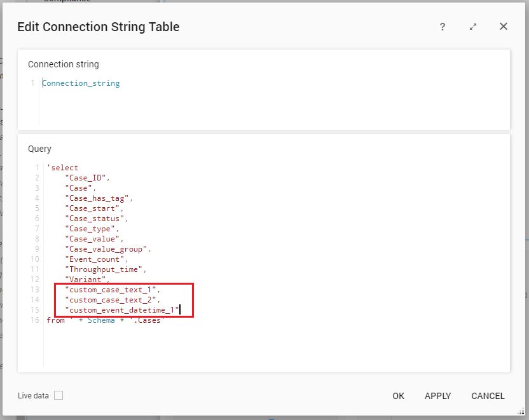The image size is (529, 420).
Task: Click the "Throughput_time" query line
Action: (x=106, y=269)
